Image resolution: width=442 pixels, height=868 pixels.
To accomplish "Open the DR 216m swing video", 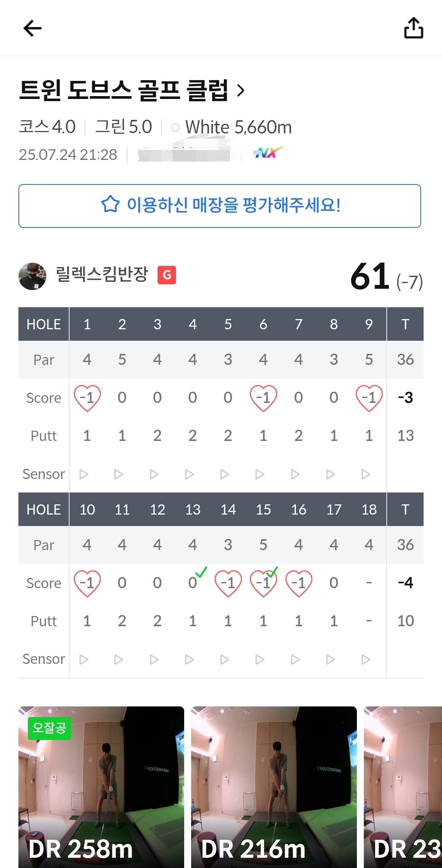I will coord(274,786).
